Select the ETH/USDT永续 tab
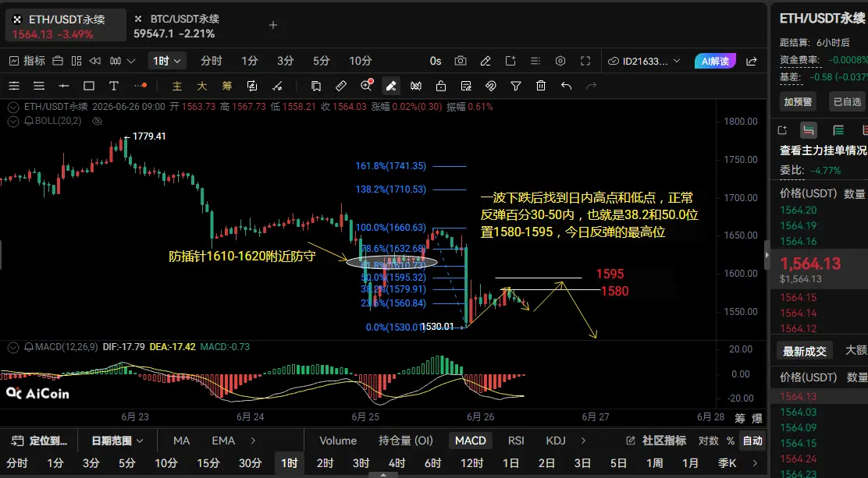The height and width of the screenshot is (478, 868). 66,26
